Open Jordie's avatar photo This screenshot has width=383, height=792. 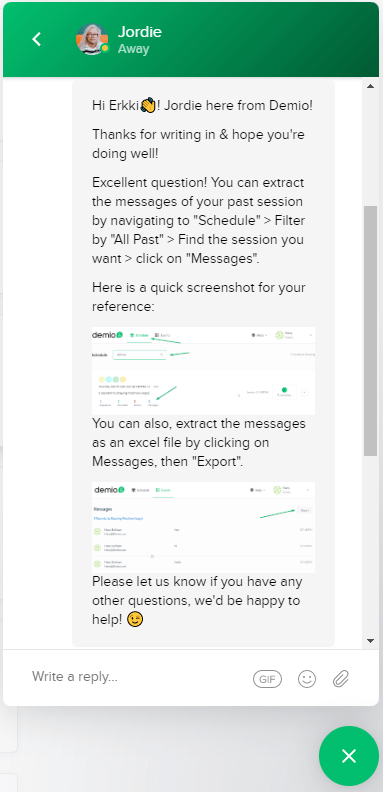pos(91,39)
